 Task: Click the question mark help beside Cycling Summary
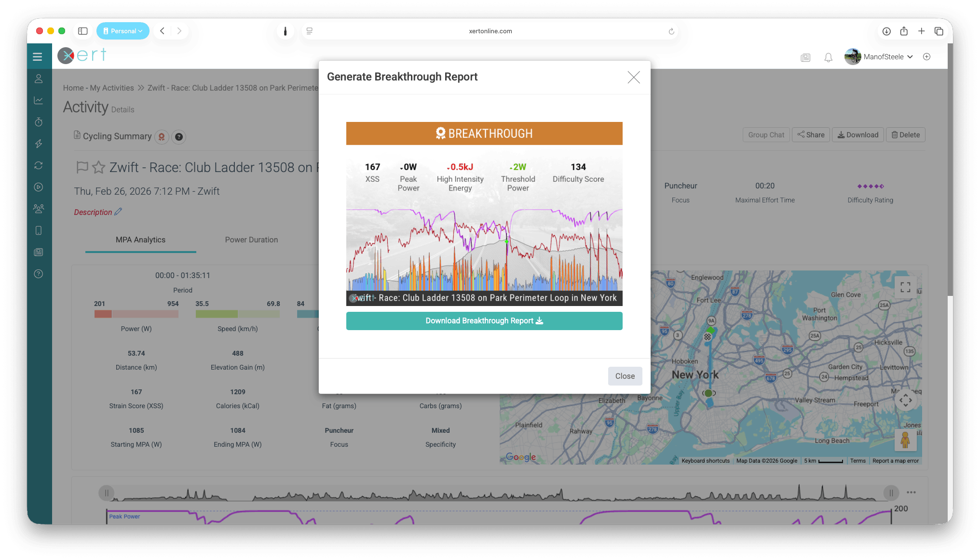click(179, 137)
